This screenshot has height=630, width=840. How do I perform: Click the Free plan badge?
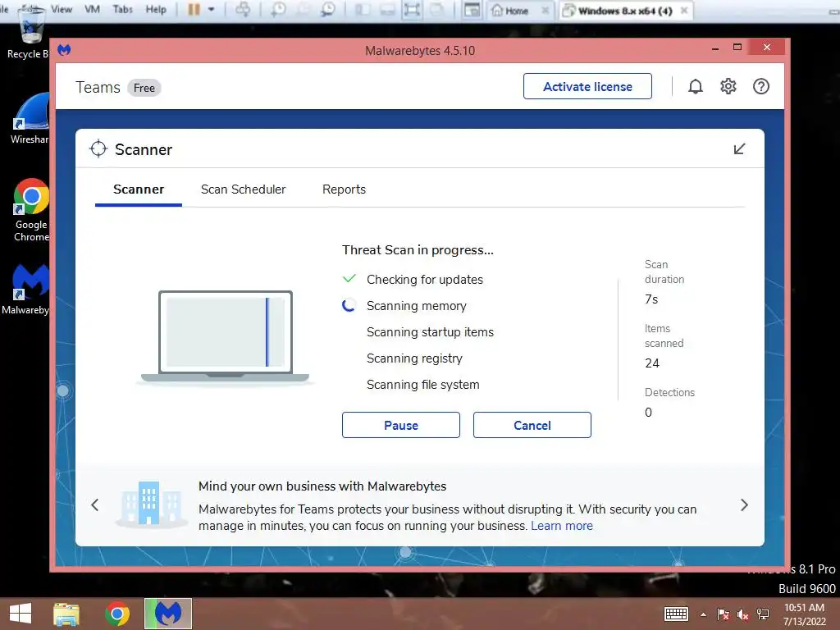[144, 88]
